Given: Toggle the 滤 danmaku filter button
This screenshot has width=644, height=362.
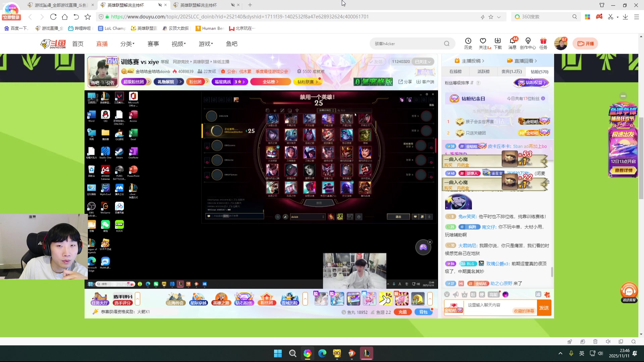Looking at the screenshot, I should 538,294.
